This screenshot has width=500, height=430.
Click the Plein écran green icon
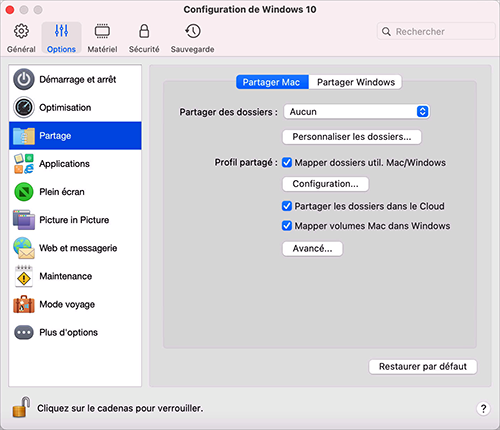(x=24, y=192)
